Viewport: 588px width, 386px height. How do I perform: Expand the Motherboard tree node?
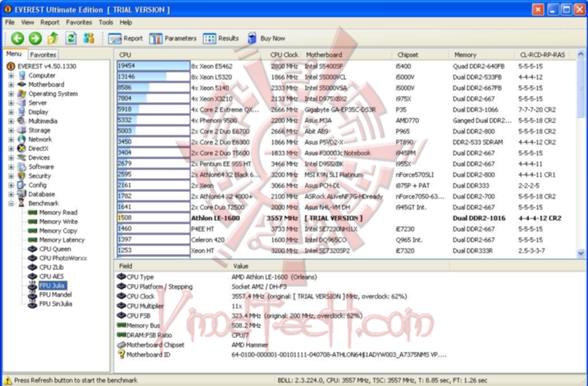(11, 85)
